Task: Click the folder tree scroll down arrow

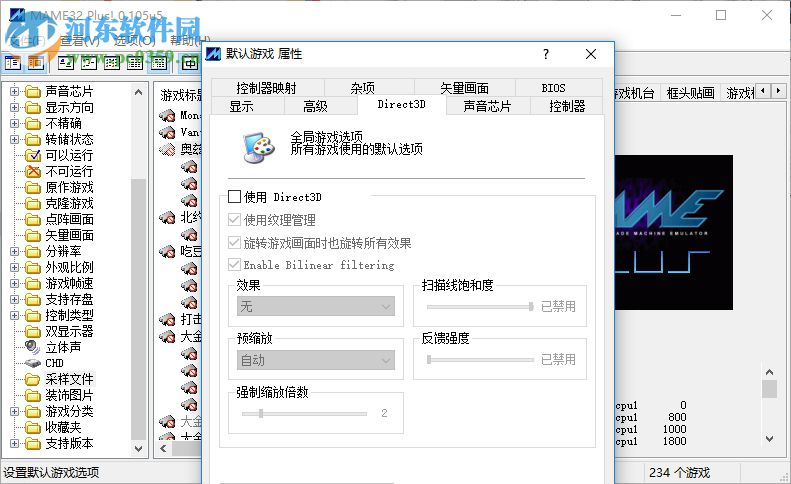Action: pos(138,448)
